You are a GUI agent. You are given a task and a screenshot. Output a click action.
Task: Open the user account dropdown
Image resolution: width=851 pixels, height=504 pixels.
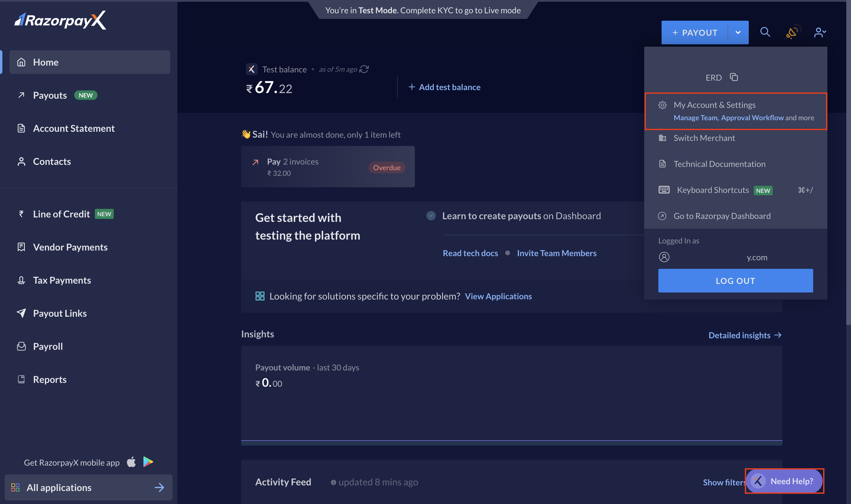(x=820, y=32)
